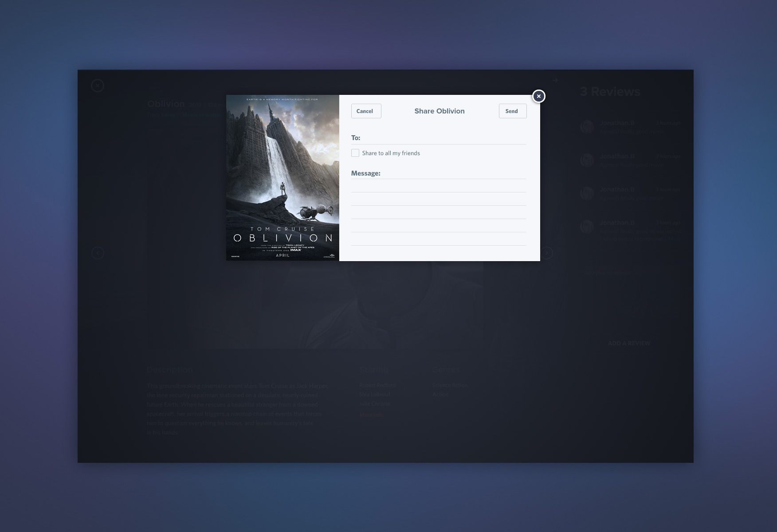
Task: Click the Oblivion movie poster image
Action: tap(283, 177)
